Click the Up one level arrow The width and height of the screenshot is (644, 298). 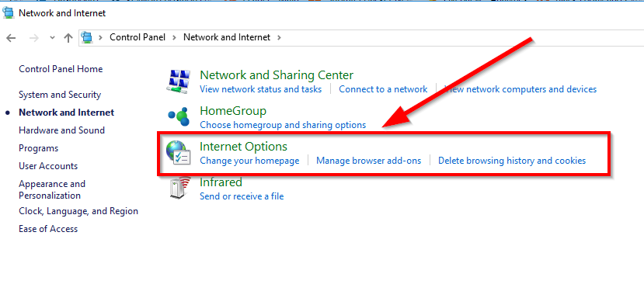pyautogui.click(x=68, y=38)
